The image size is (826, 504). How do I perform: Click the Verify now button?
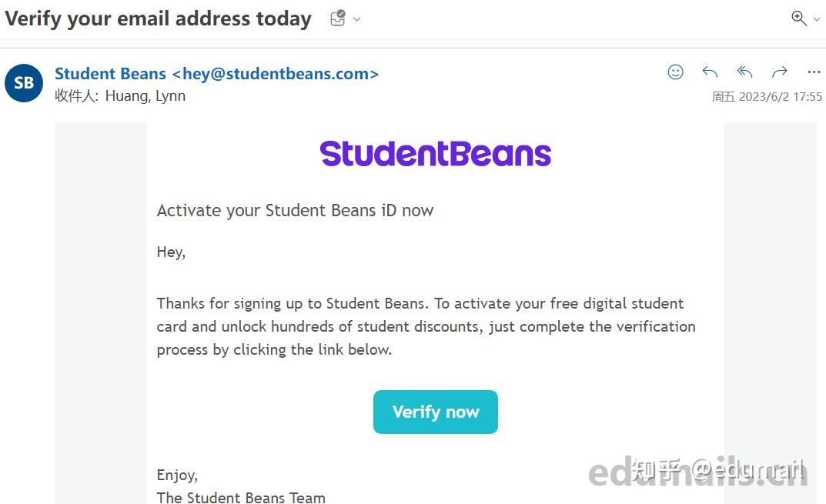(x=435, y=412)
